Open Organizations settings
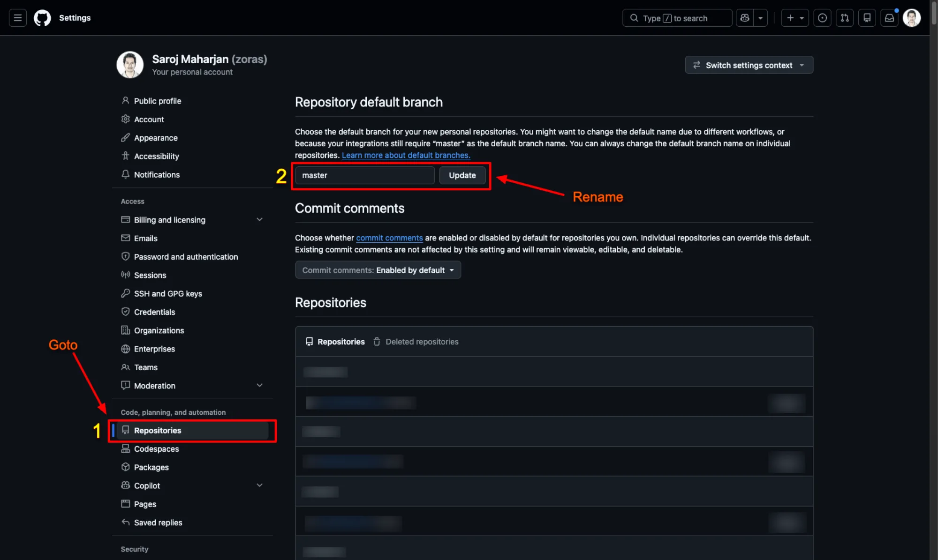938x560 pixels. pos(192,330)
